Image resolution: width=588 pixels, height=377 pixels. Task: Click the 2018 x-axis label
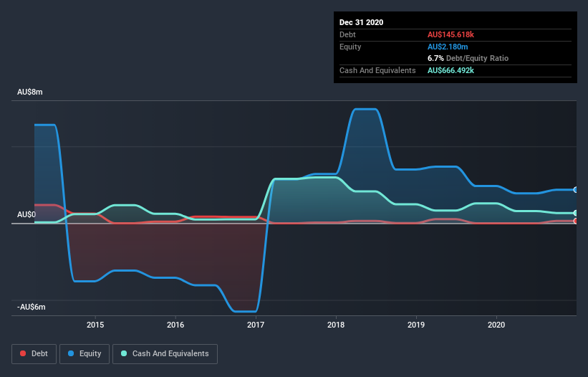(x=336, y=325)
